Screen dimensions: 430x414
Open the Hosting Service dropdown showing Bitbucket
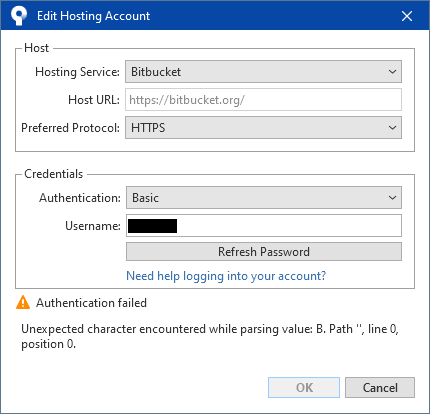coord(263,71)
